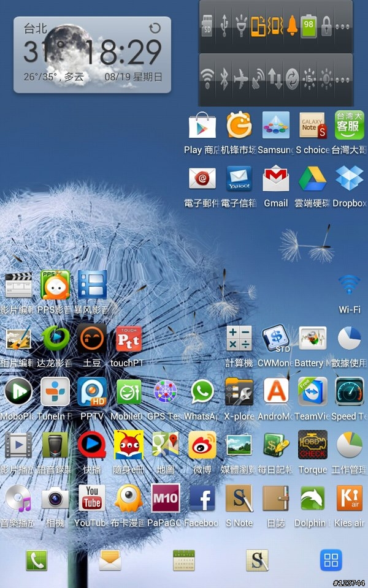Launch the PPS影音 app
This screenshot has height=588, width=368.
pyautogui.click(x=55, y=285)
